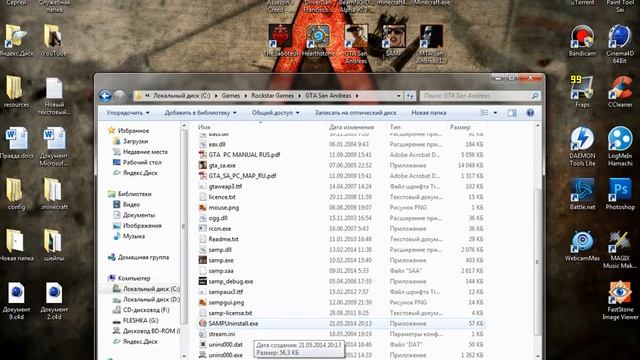Screen dimensions: 640x360
Task: Click the Новая папка button
Action: click(429, 113)
